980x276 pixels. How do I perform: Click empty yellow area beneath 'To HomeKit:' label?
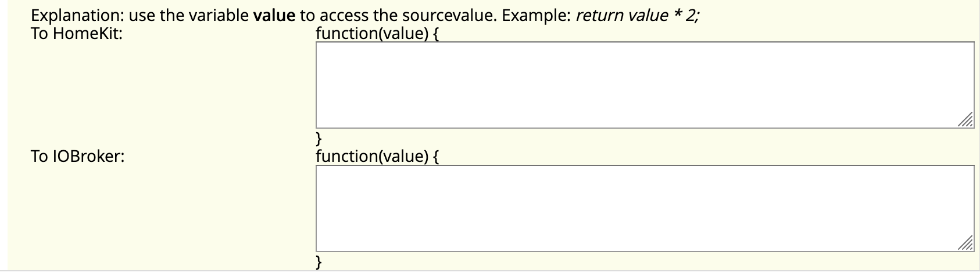click(x=163, y=87)
